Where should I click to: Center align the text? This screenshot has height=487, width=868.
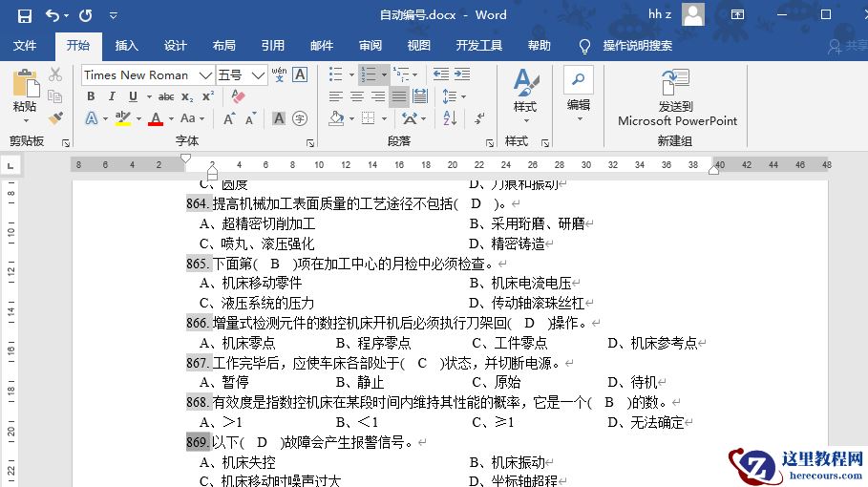click(357, 96)
